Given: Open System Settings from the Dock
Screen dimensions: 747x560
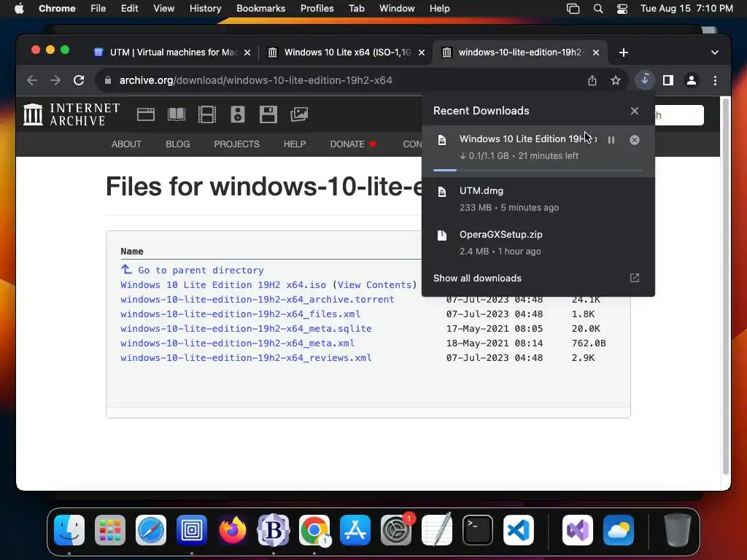Looking at the screenshot, I should pos(396,530).
